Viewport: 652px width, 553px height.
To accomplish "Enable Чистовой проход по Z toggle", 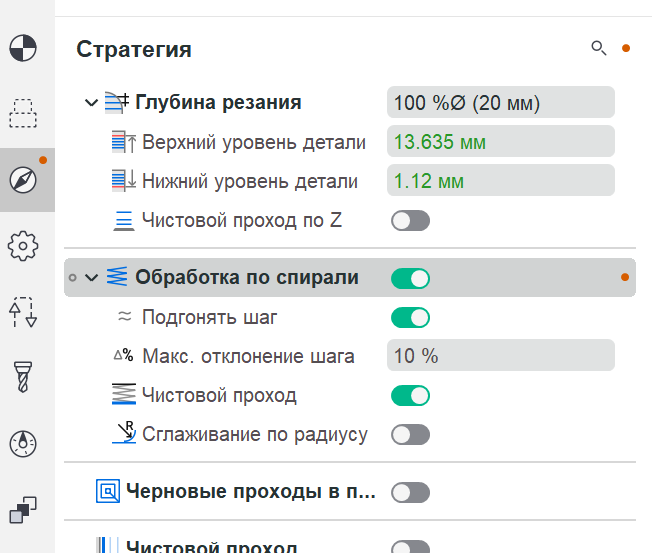I will click(x=410, y=220).
